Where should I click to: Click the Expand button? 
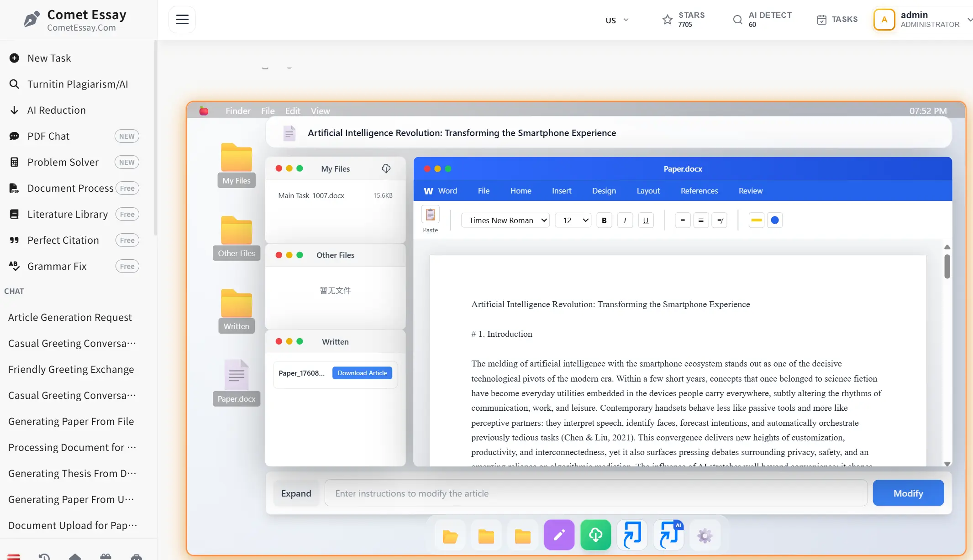point(296,493)
